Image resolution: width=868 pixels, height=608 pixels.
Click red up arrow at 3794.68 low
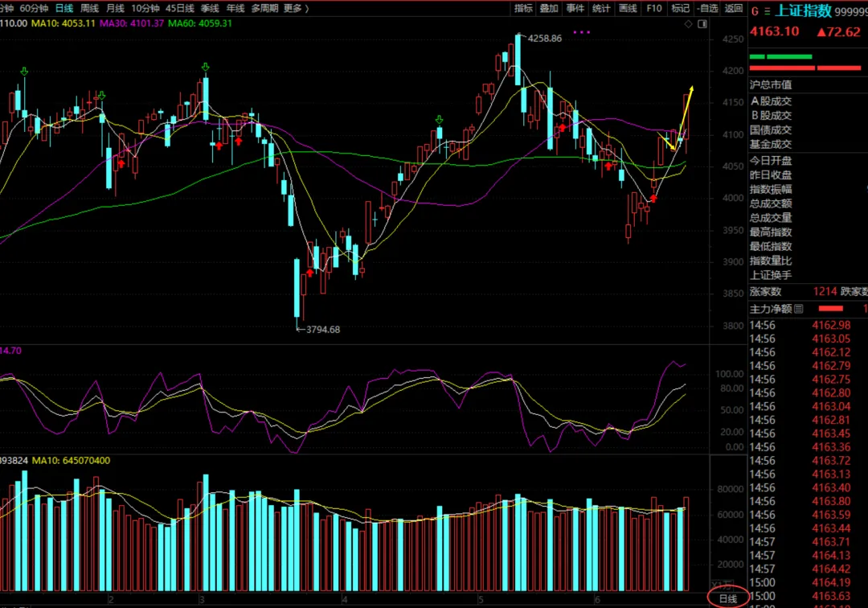click(x=310, y=272)
